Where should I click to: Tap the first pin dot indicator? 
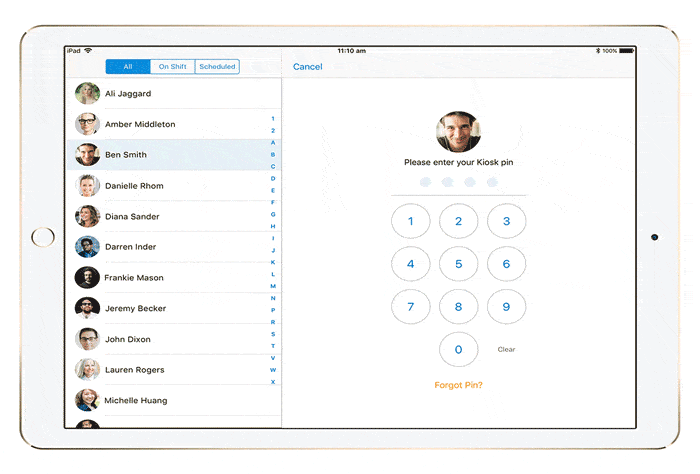click(x=426, y=182)
